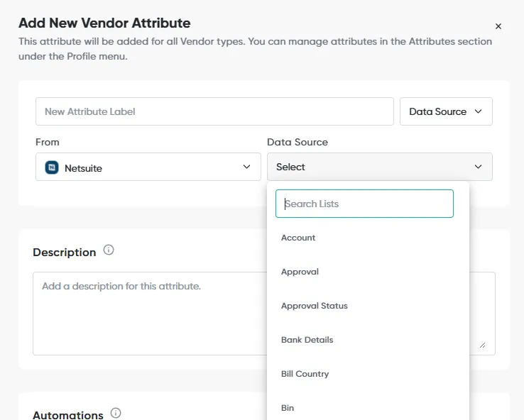The height and width of the screenshot is (420, 524).
Task: Click the Netsuite logo icon
Action: (52, 167)
